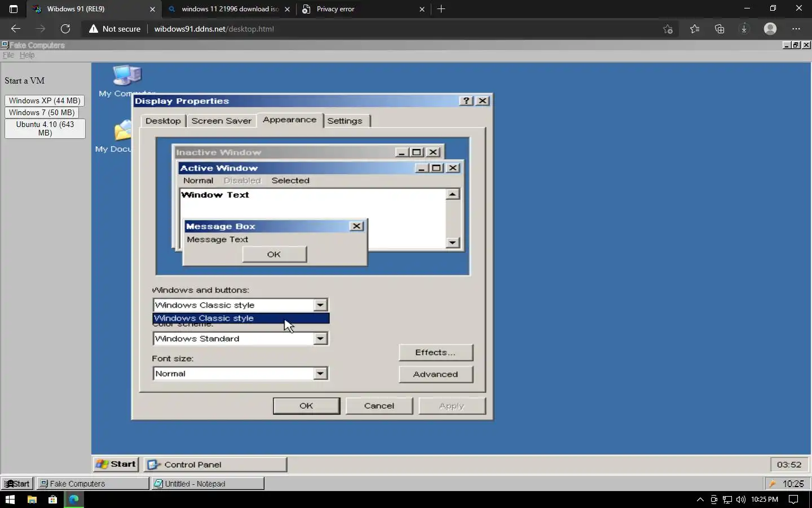Click Selected in preview menu
The image size is (812, 508).
click(290, 181)
